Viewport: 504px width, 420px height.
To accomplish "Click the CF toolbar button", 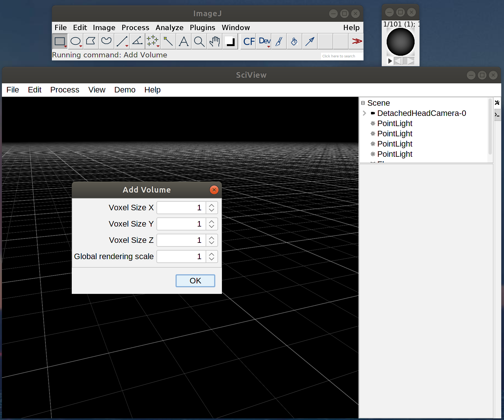I will pyautogui.click(x=249, y=41).
